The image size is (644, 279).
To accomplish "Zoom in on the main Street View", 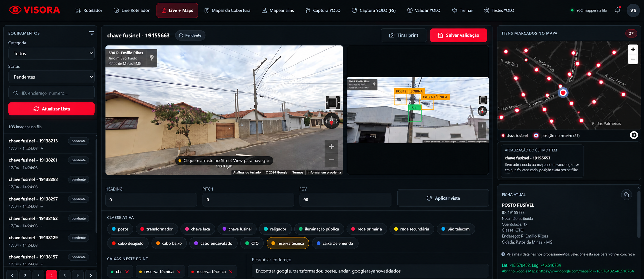I will pyautogui.click(x=331, y=147).
